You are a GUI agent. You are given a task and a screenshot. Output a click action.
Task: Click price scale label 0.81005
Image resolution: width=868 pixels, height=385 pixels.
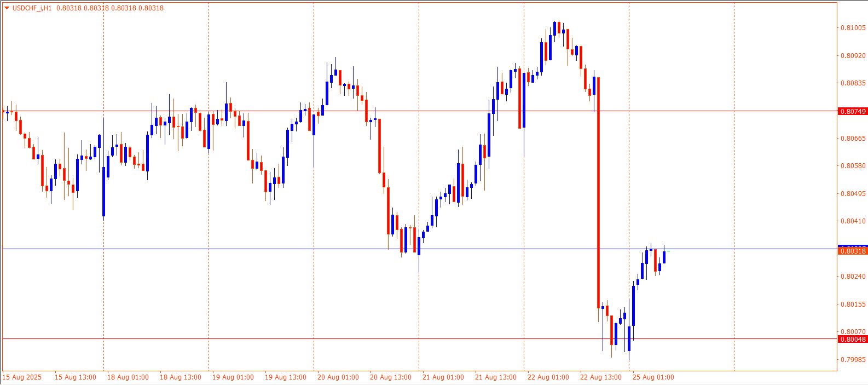853,28
